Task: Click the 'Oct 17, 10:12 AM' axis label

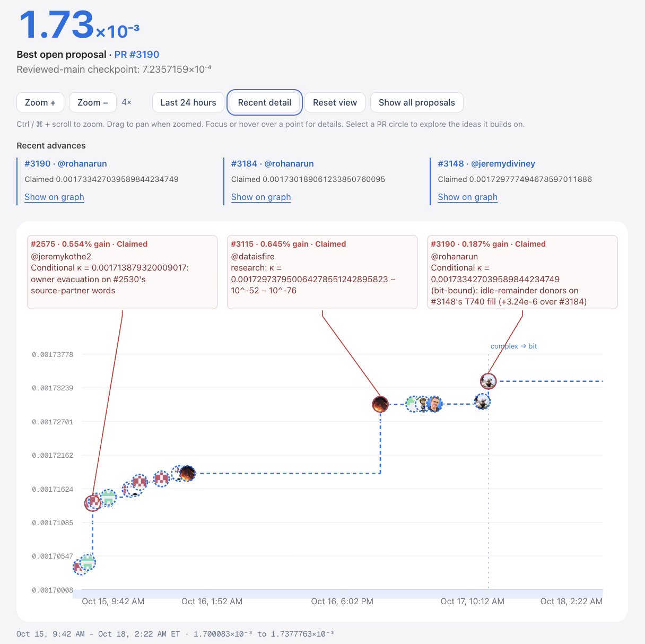Action: (473, 601)
